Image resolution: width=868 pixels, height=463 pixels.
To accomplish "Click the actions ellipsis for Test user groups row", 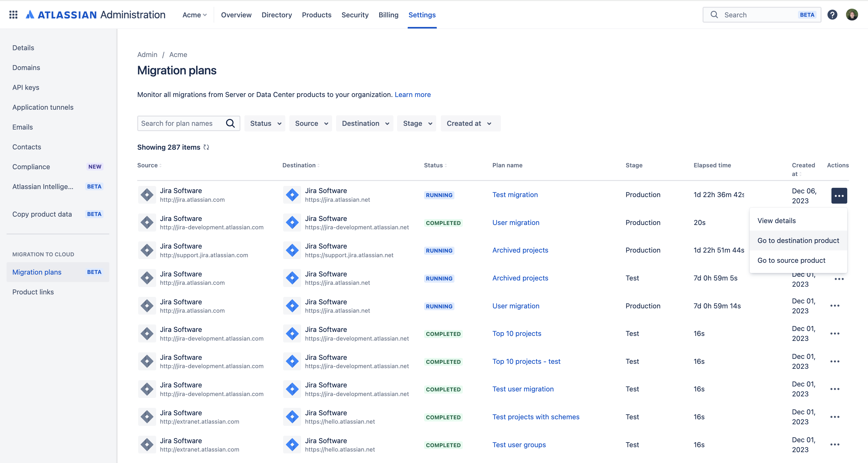I will (835, 444).
